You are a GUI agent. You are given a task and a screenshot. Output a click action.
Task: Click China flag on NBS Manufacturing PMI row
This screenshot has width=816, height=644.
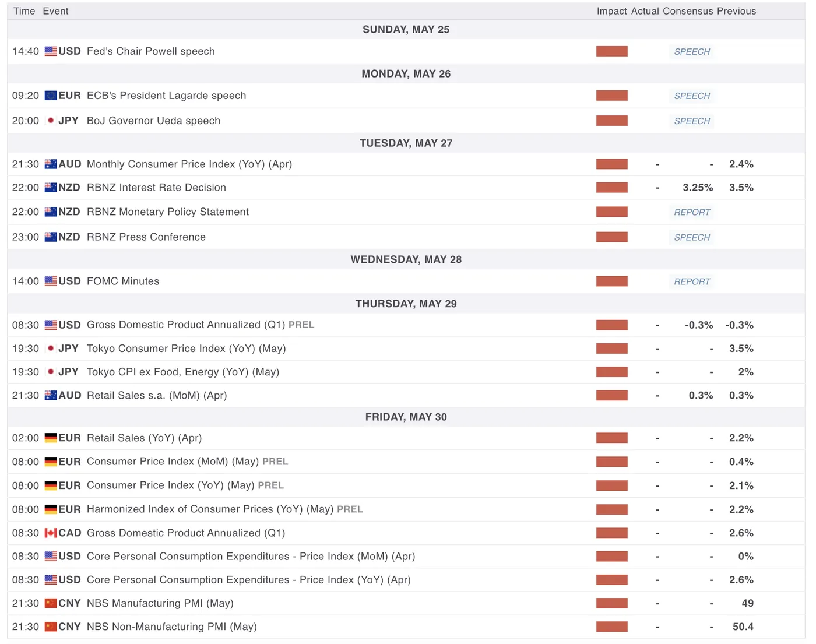[x=51, y=603]
